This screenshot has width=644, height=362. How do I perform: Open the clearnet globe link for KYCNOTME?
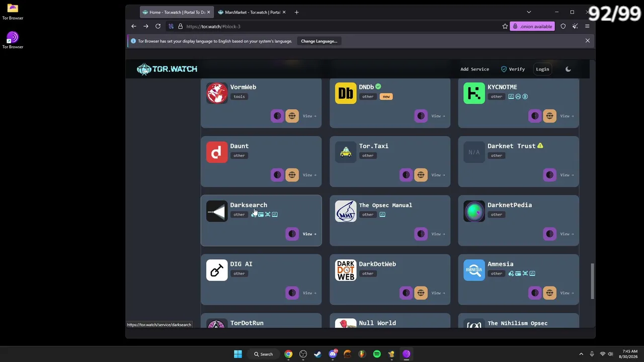point(549,116)
